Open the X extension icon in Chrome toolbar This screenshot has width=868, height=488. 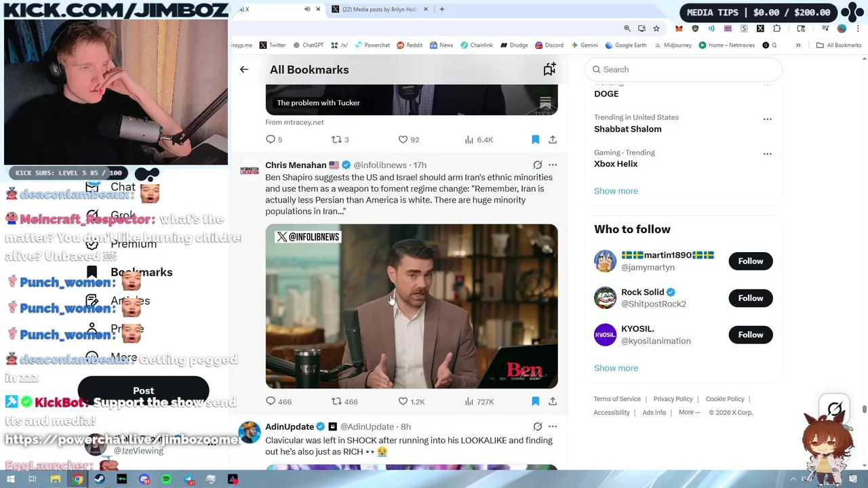760,28
